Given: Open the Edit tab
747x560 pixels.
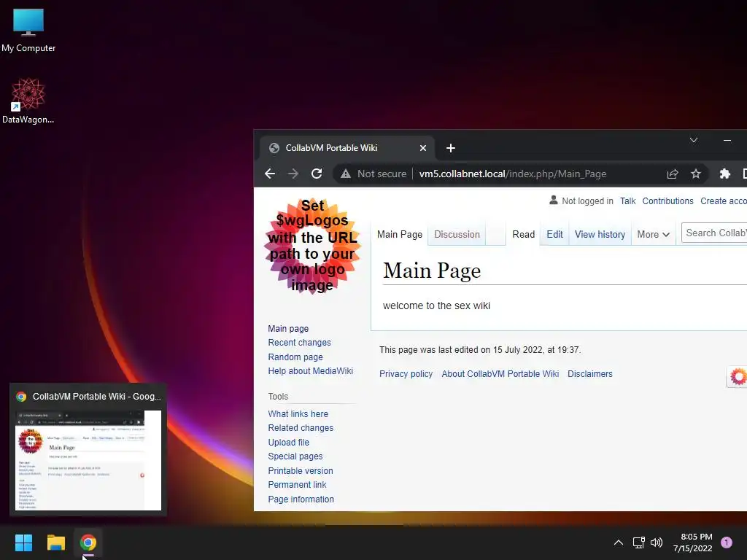Looking at the screenshot, I should pos(554,234).
